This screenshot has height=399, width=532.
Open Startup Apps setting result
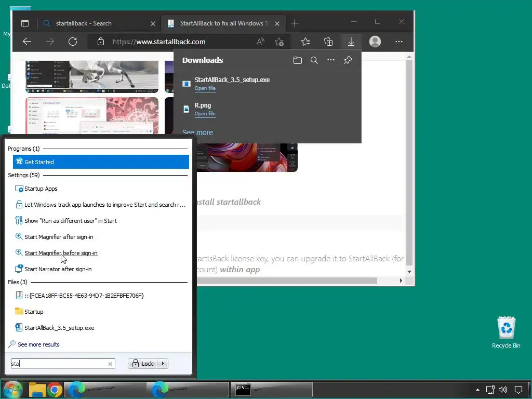click(x=101, y=189)
